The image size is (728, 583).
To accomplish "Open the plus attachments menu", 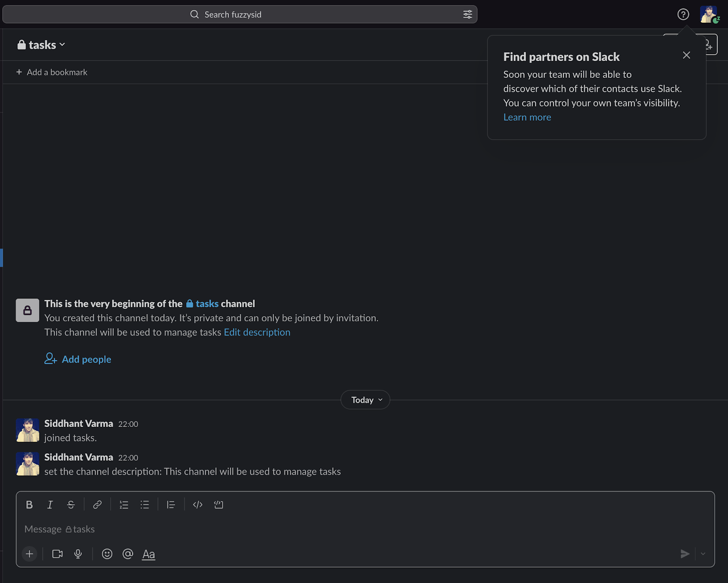I will pos(30,554).
